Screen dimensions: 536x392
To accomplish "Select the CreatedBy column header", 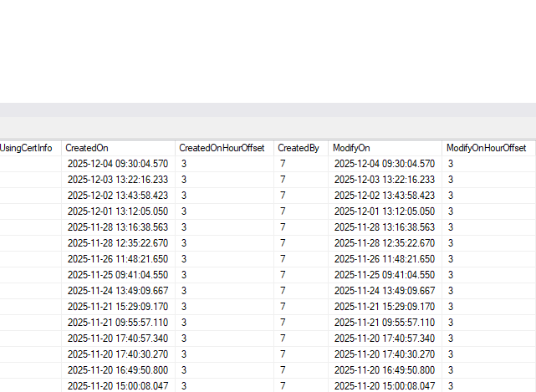I will [x=301, y=148].
